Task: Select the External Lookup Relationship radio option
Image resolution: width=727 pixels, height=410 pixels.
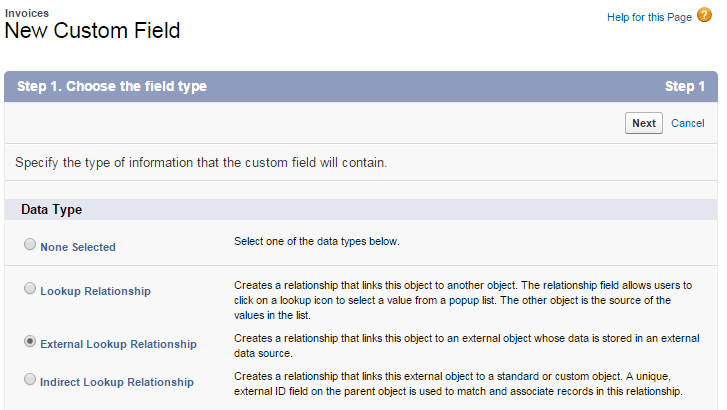Action: 30,342
